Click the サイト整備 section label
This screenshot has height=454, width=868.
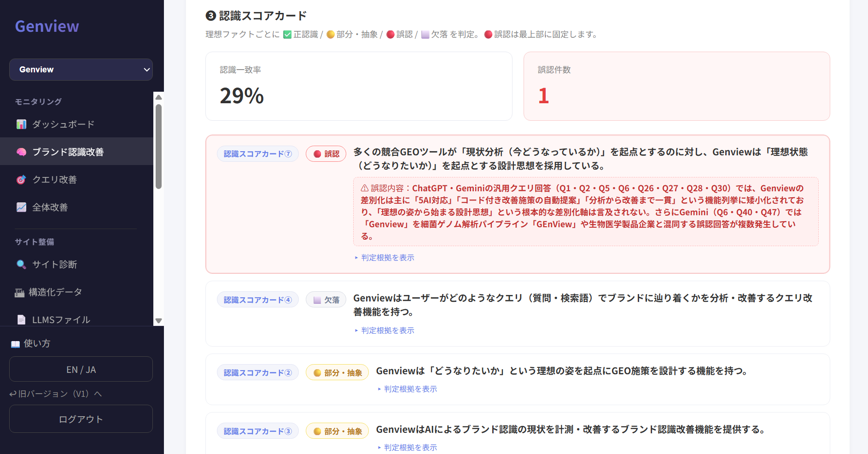(35, 242)
